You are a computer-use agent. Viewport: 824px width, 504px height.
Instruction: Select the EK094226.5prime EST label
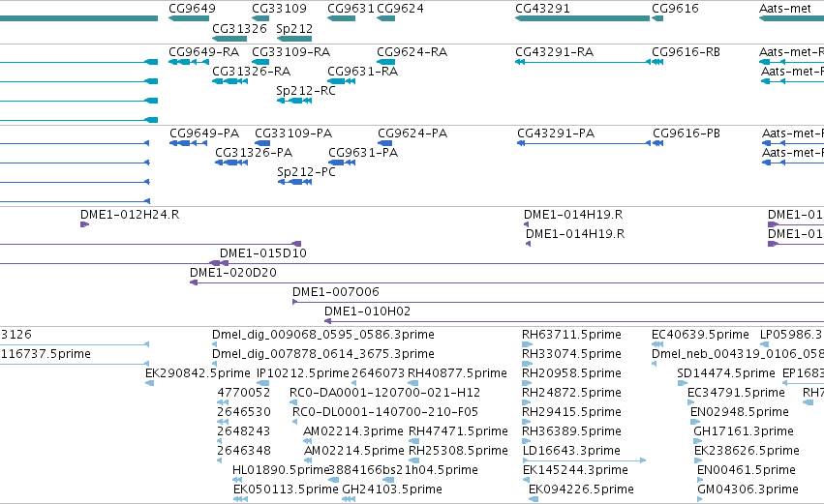point(581,490)
